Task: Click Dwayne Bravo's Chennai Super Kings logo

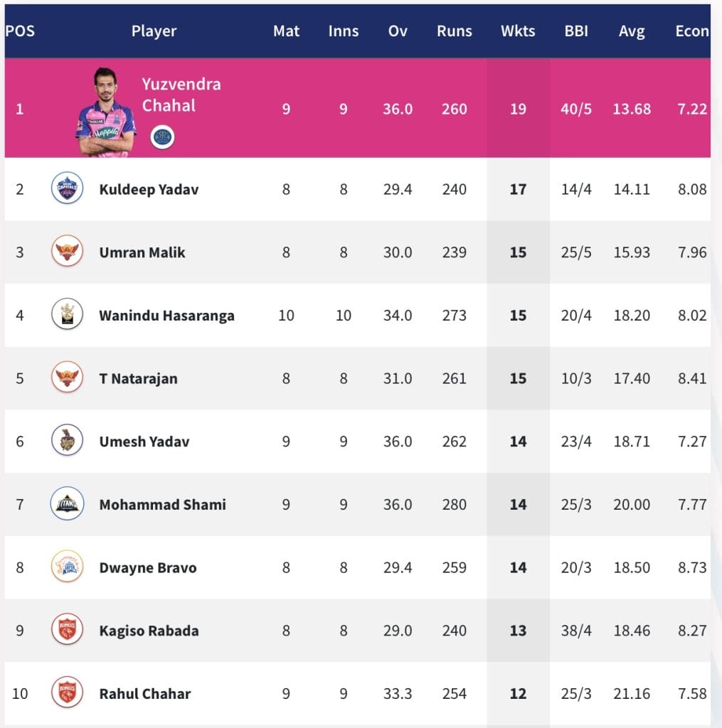Action: [68, 567]
